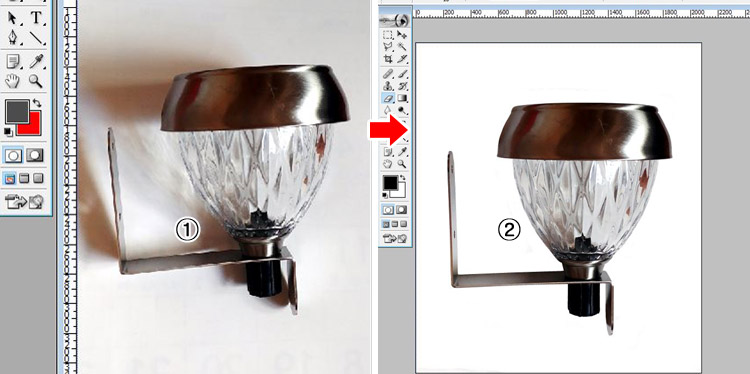Enable Standard Mode editing in right toolbox
Screen dimensions: 750x374
pyautogui.click(x=389, y=210)
